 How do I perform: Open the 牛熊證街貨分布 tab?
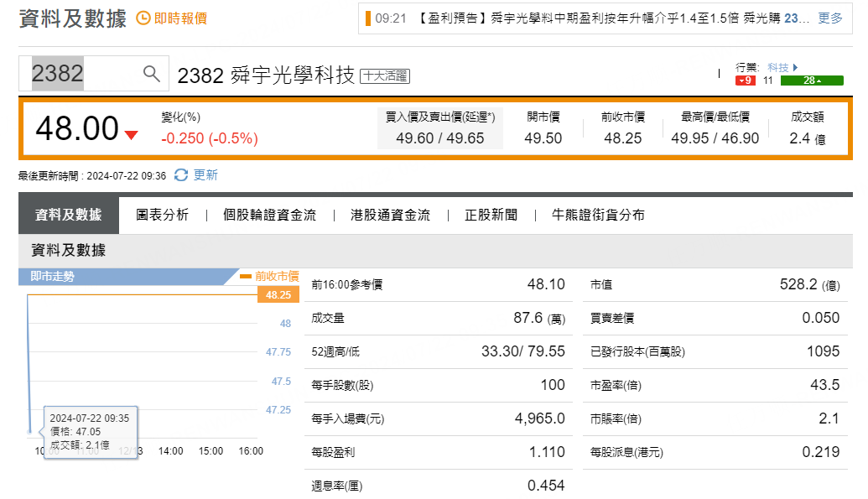click(599, 215)
